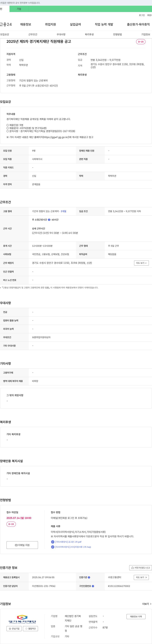152x644 pixels.
Task: Click the job title 2025년 제5차 경기복지재단 직원채용 공고
Action: (39, 42)
